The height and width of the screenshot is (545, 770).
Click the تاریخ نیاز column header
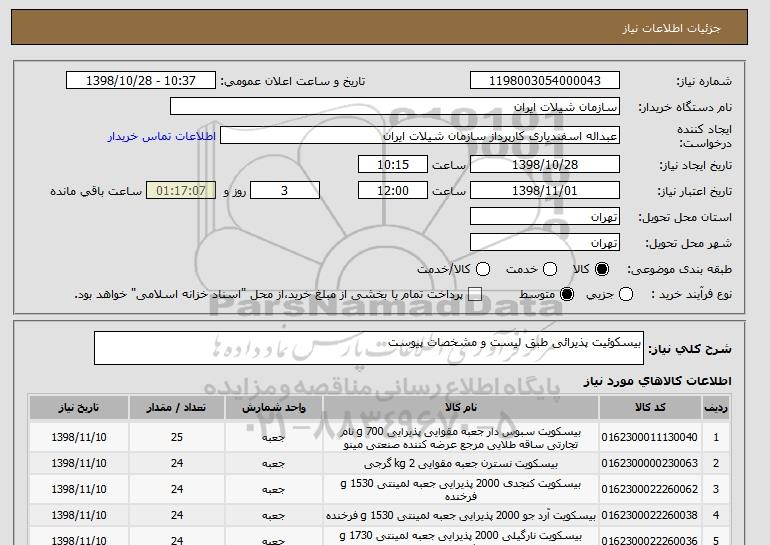click(79, 408)
